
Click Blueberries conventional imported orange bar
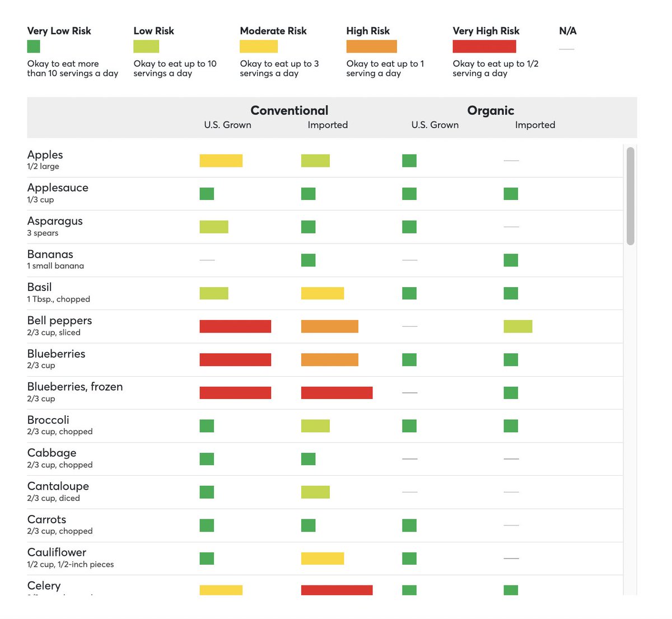click(329, 359)
